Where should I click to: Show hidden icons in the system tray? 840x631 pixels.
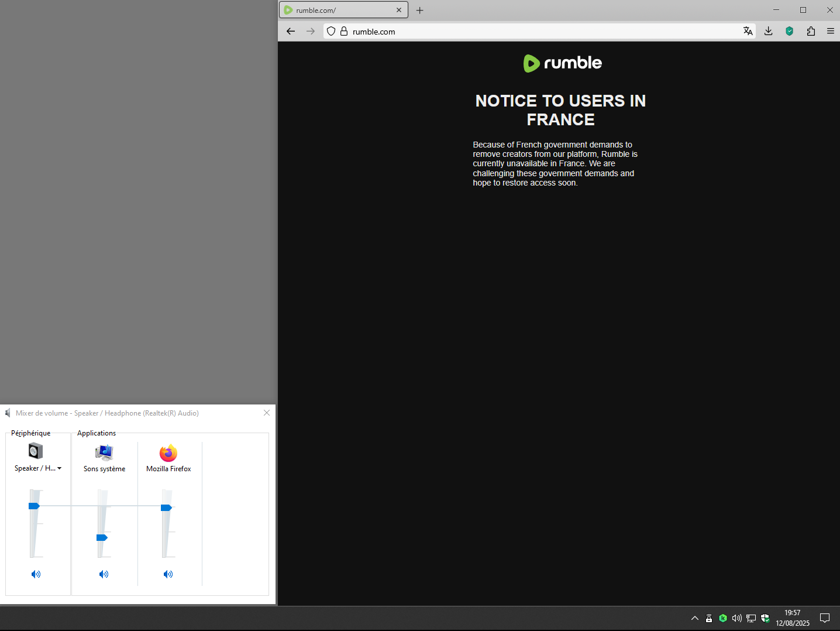695,618
